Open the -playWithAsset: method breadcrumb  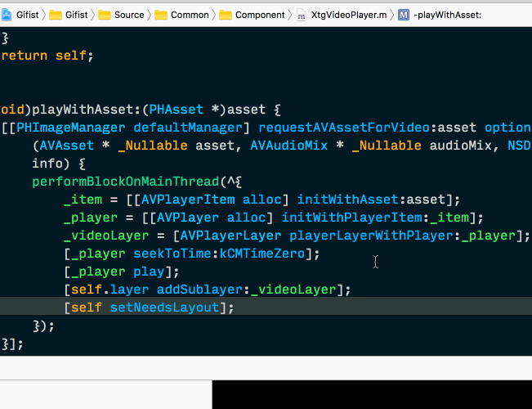(x=440, y=15)
